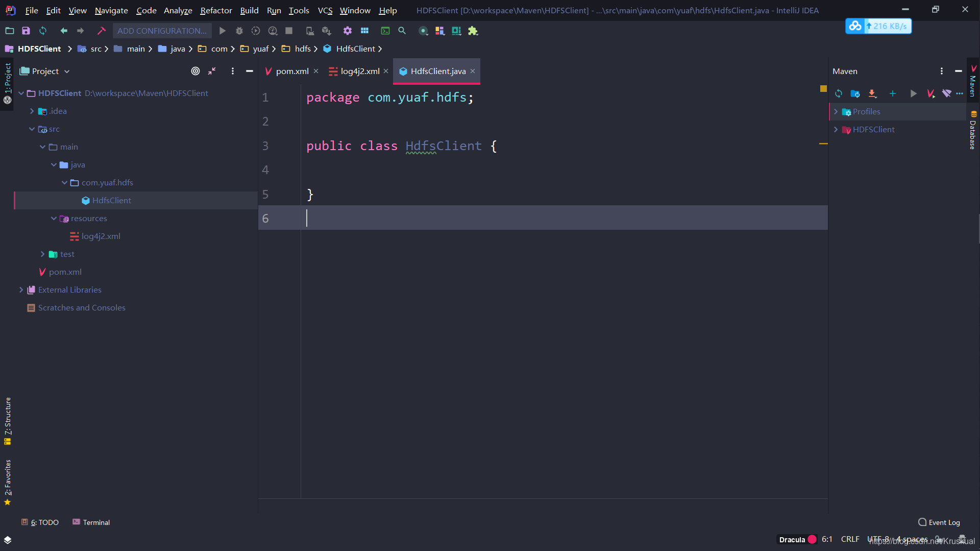
Task: Open the Analyze menu
Action: (178, 10)
